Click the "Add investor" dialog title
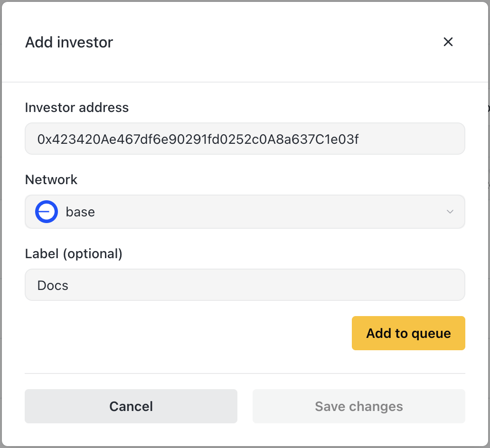 69,42
